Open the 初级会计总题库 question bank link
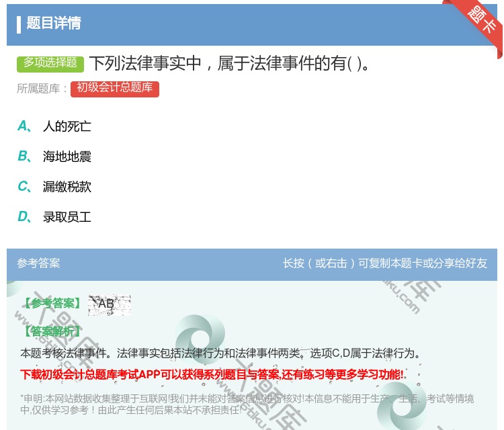504x430 pixels. 115,89
